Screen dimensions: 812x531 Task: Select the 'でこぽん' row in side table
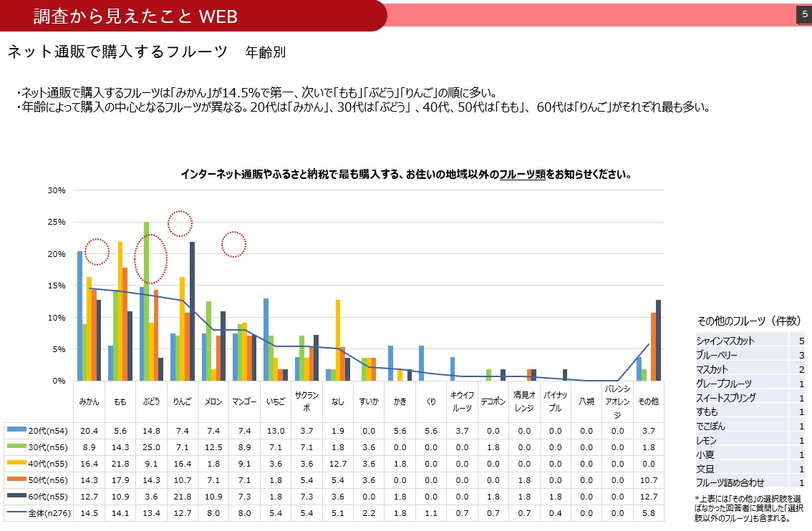coord(749,426)
